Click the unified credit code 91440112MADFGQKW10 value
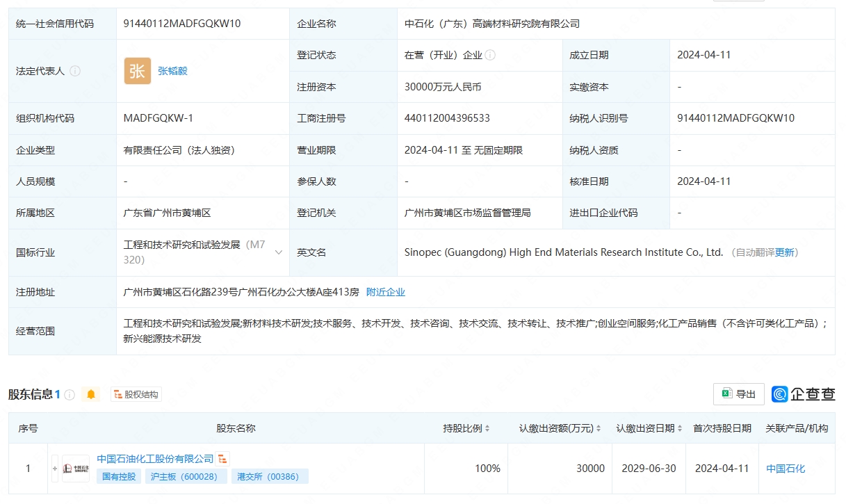The image size is (846, 504). coord(182,24)
